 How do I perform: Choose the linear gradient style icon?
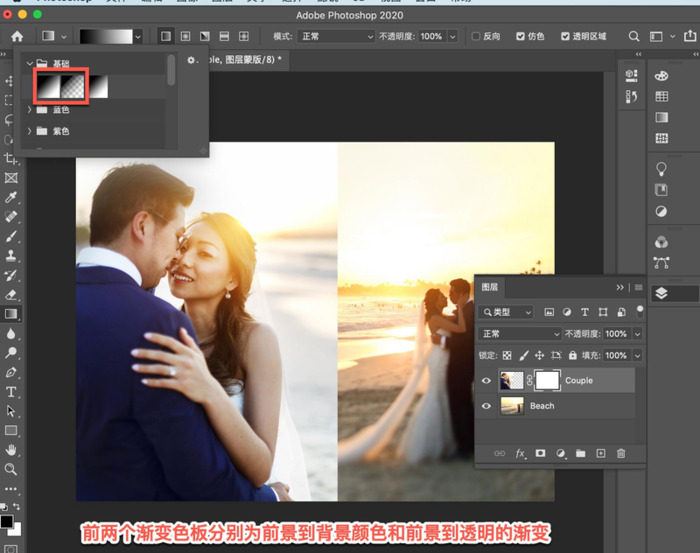tap(166, 36)
